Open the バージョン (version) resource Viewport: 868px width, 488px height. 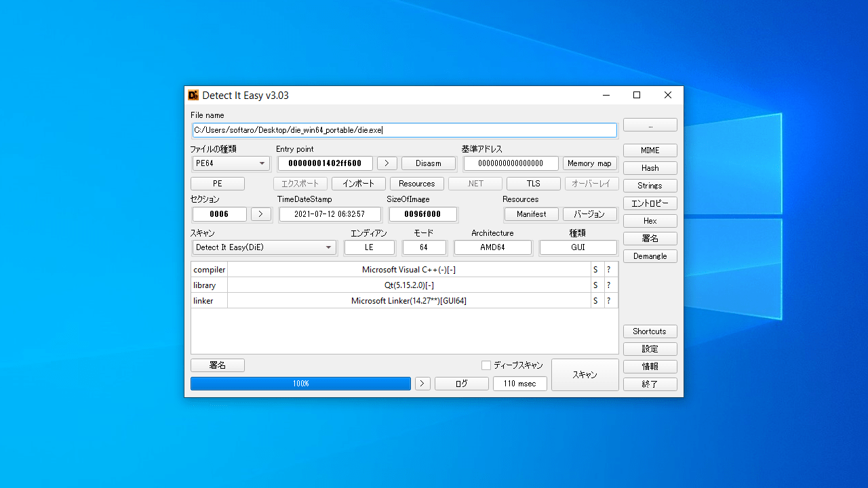[590, 214]
